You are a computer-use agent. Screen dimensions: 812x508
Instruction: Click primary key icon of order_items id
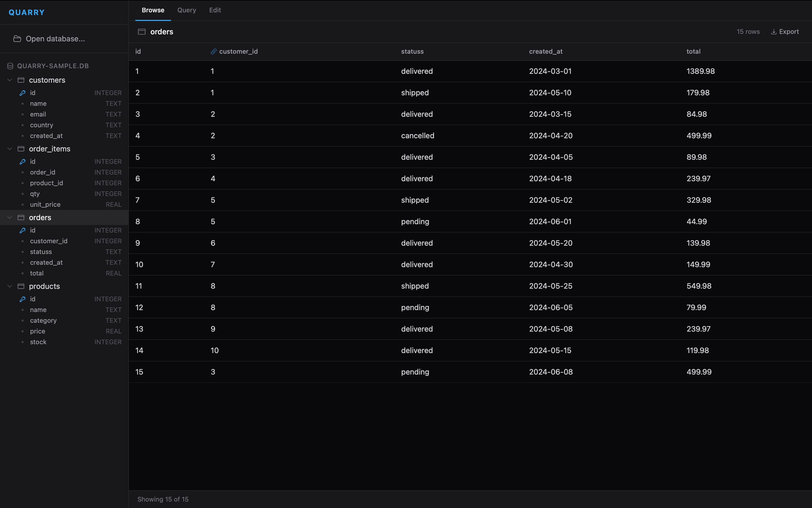(x=23, y=162)
